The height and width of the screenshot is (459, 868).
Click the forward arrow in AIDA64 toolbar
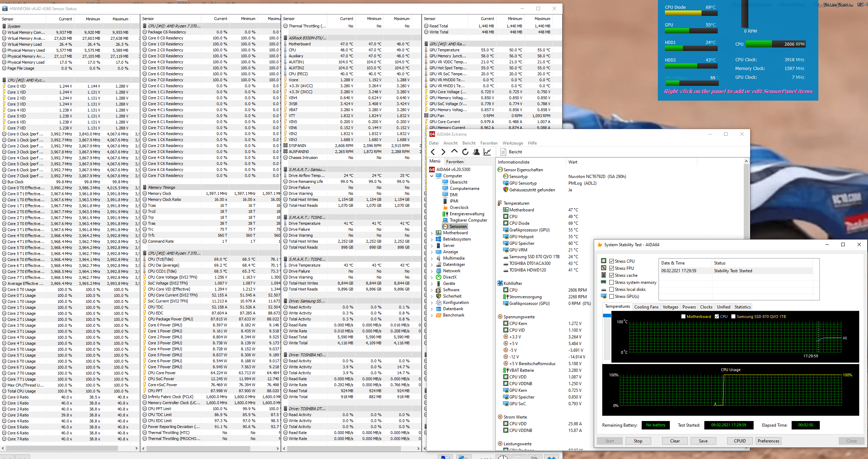tap(444, 152)
